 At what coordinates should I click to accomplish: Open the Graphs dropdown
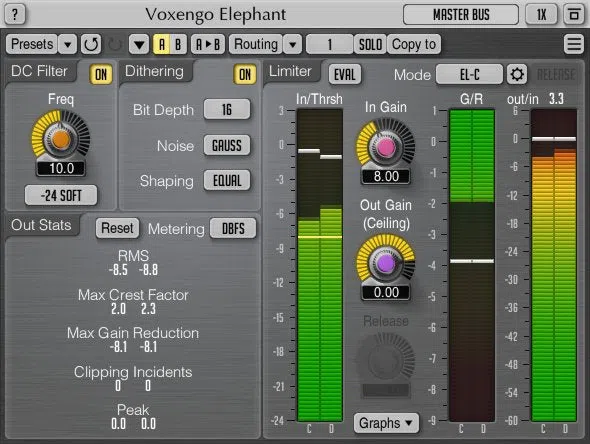(x=386, y=423)
